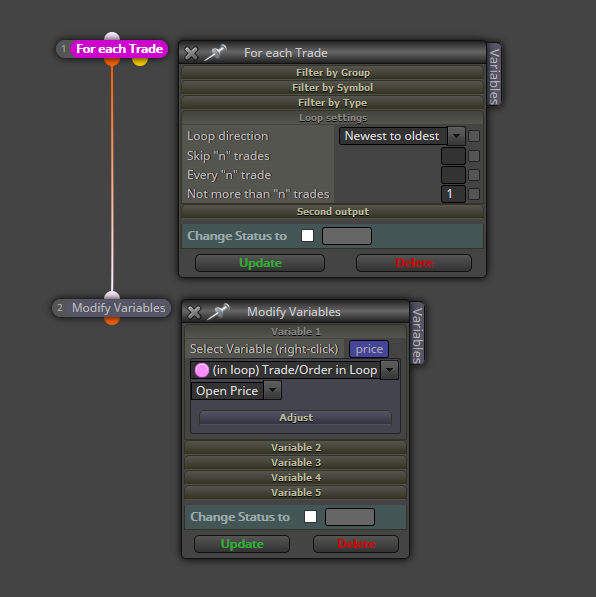The height and width of the screenshot is (597, 596).
Task: Click yellow output connector of For each Trade node
Action: (x=140, y=61)
